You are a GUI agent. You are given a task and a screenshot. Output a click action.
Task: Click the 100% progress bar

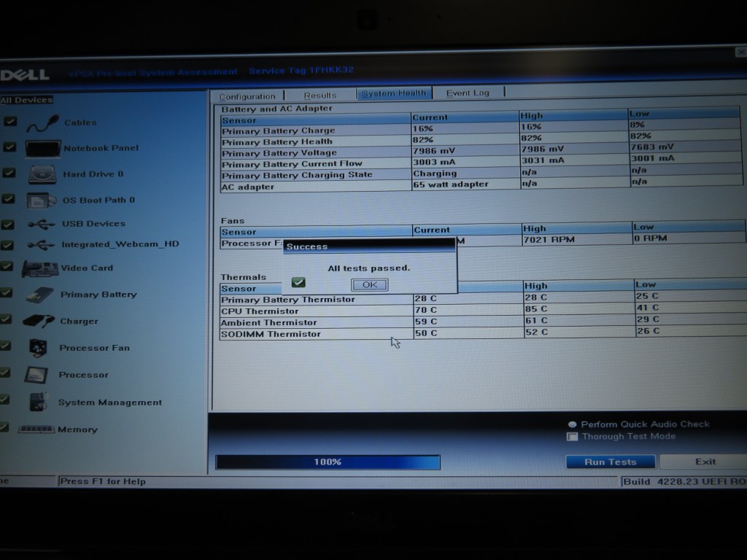(328, 462)
